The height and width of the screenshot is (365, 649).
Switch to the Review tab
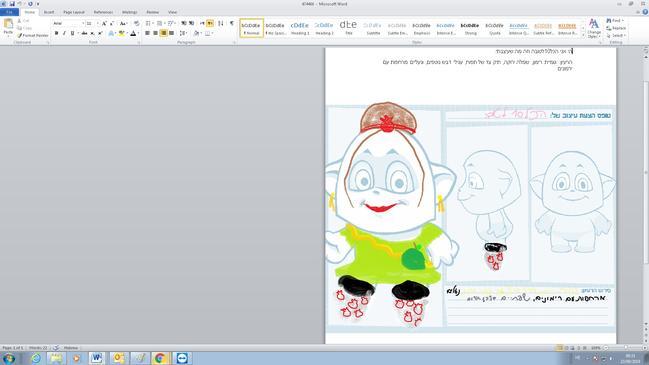(x=152, y=12)
